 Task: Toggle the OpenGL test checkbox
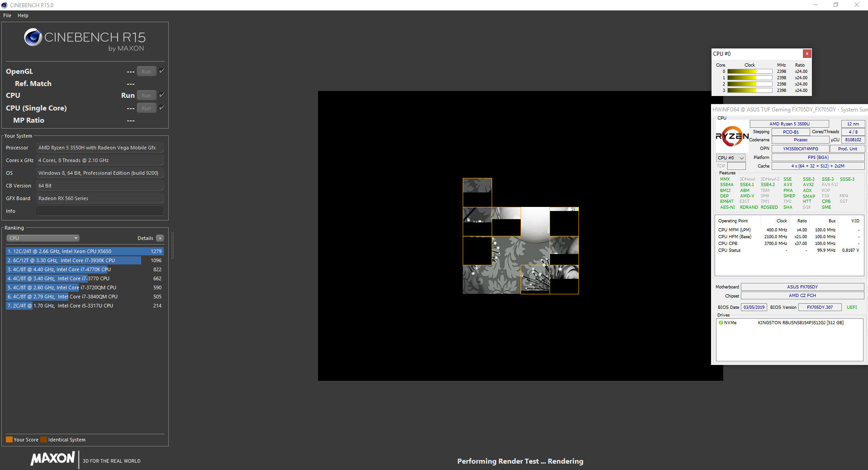(x=161, y=71)
